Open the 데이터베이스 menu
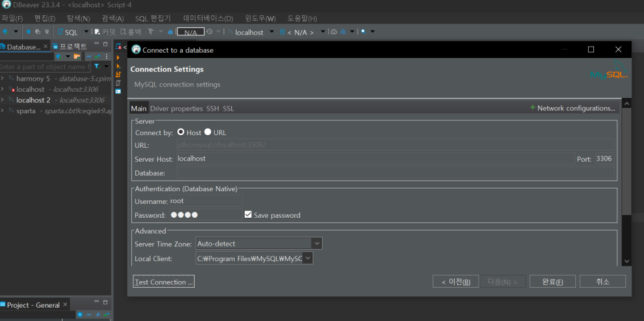This screenshot has height=321, width=644. click(208, 19)
